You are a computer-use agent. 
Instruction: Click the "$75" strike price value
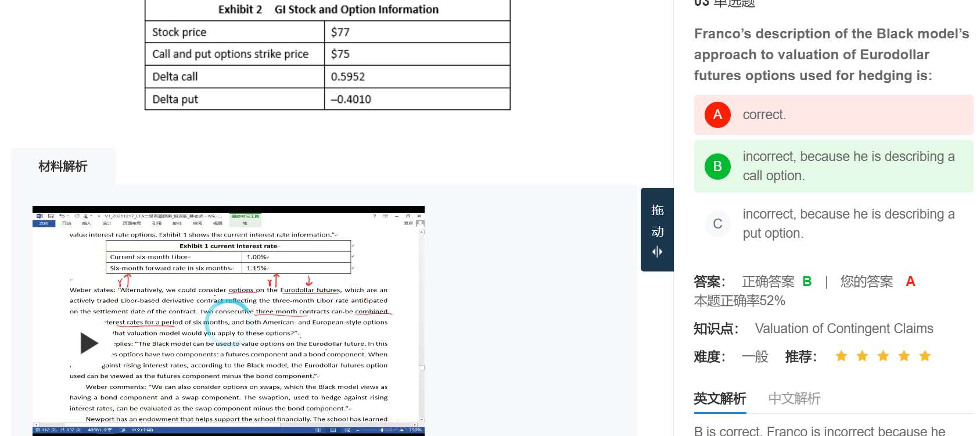pyautogui.click(x=417, y=54)
